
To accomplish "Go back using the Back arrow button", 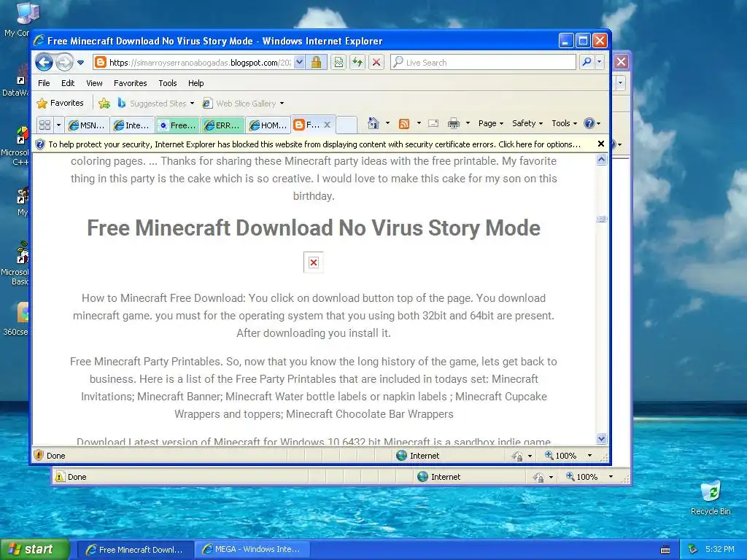I will [x=44, y=63].
